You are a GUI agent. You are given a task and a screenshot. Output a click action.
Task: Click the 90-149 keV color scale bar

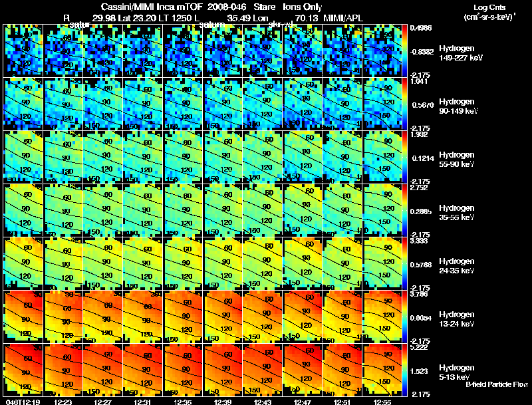[x=405, y=104]
